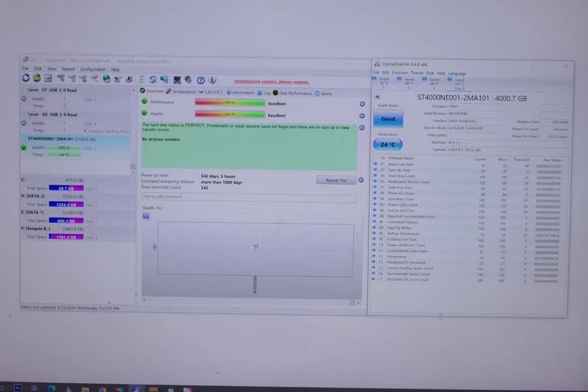Click the save icon above the health chart
Viewport: 588px width, 392px height.
[x=146, y=216]
